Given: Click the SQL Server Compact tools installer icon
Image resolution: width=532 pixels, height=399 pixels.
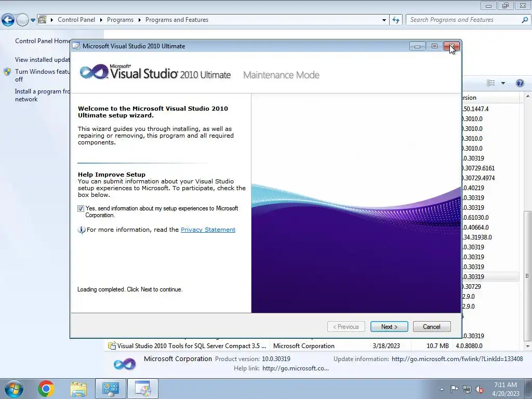Looking at the screenshot, I should click(112, 345).
